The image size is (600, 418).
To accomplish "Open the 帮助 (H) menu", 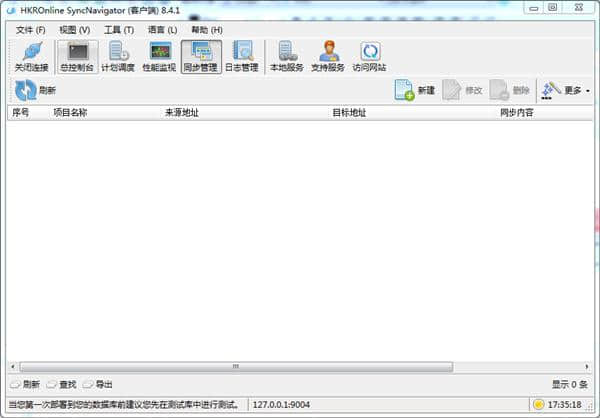I will (207, 30).
